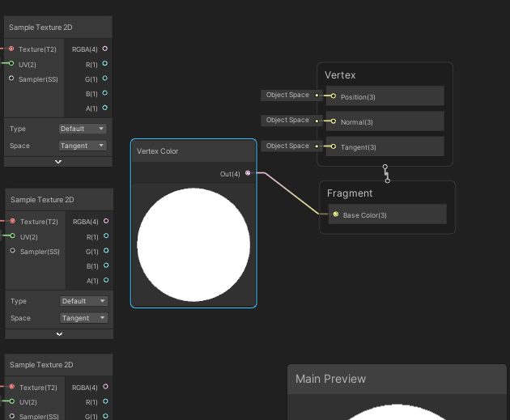This screenshot has width=510, height=420.
Task: Click connector between Vertex and Fragment blocks
Action: click(x=386, y=174)
